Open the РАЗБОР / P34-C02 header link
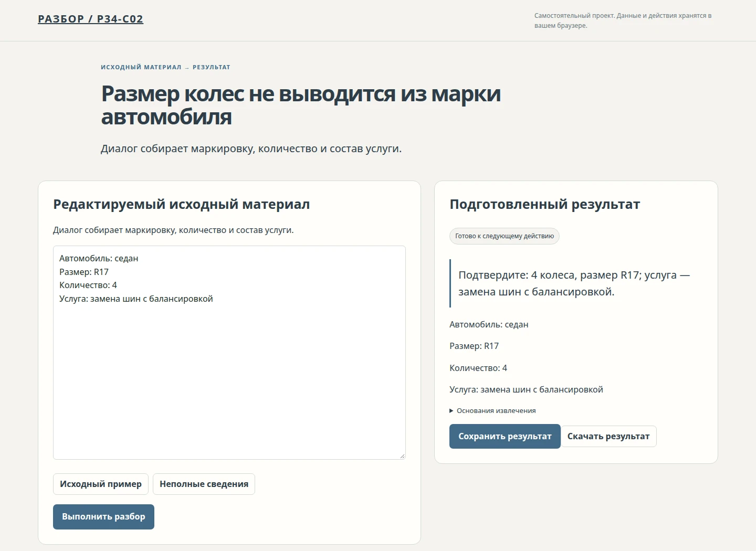The width and height of the screenshot is (756, 551). coord(90,19)
